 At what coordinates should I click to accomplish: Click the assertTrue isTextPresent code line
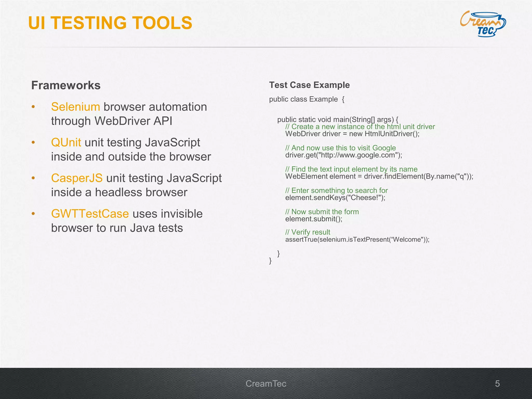click(357, 239)
